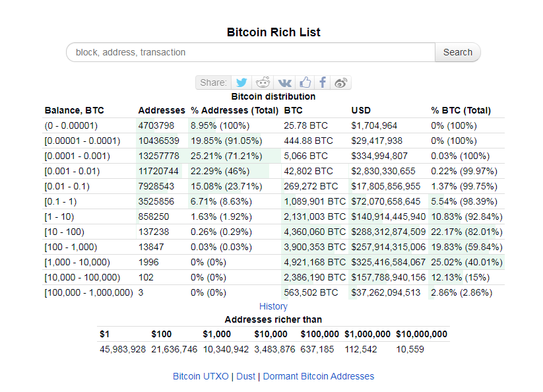The height and width of the screenshot is (392, 543).
Task: Click the USD column header
Action: click(x=361, y=110)
